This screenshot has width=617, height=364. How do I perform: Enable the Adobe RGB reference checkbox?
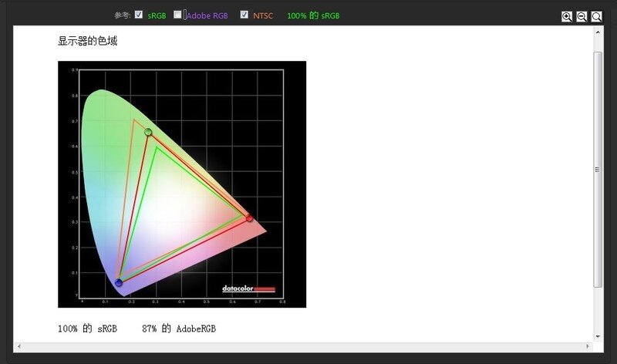point(177,15)
